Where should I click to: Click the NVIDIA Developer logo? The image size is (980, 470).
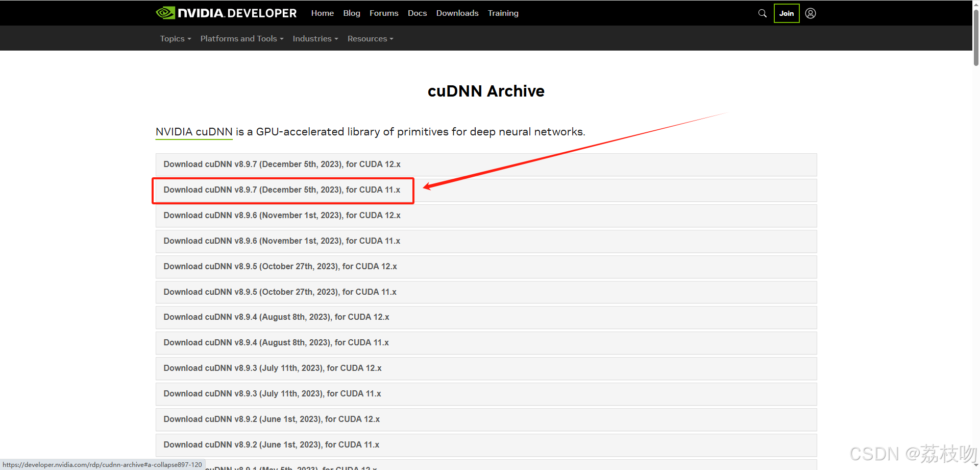226,13
